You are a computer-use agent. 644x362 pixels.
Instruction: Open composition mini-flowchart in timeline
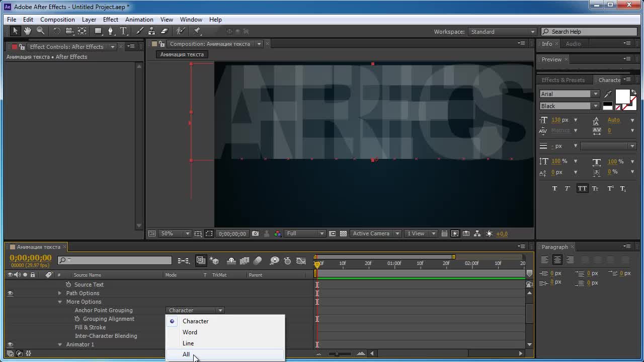click(184, 260)
